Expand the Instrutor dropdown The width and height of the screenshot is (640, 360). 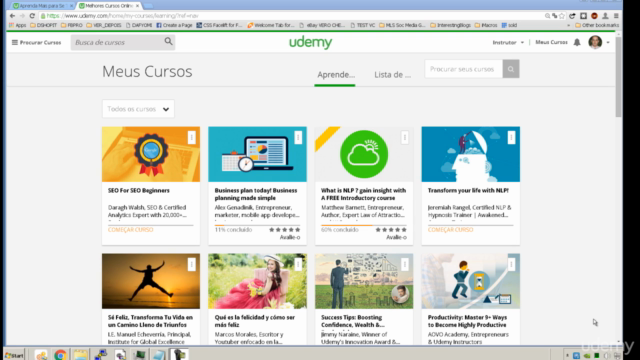click(508, 42)
